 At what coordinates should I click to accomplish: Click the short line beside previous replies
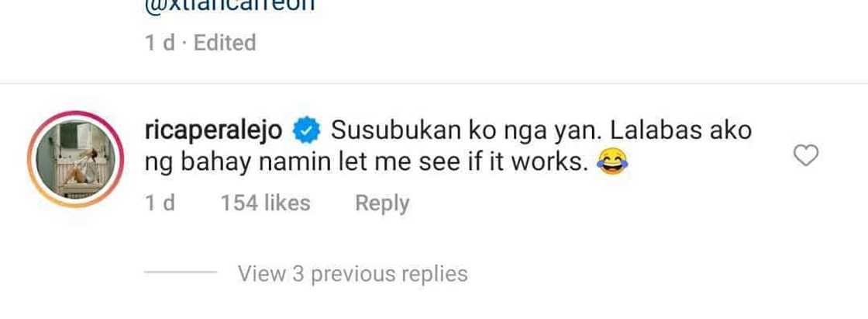181,273
